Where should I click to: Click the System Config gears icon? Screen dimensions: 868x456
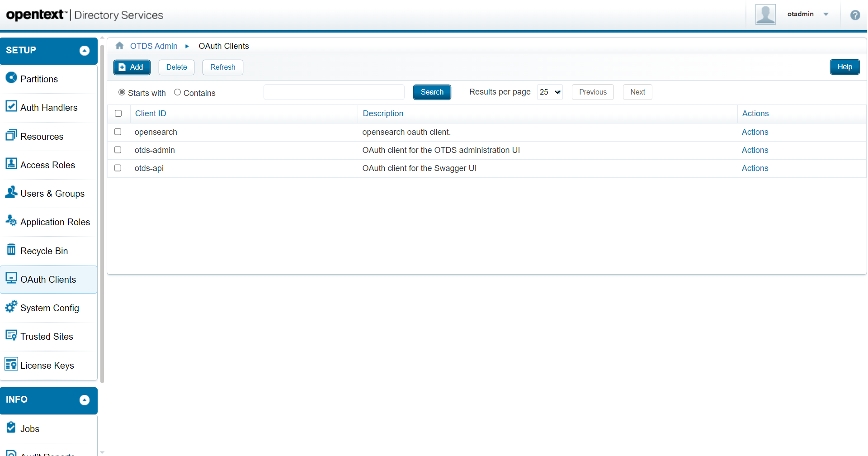click(x=11, y=307)
